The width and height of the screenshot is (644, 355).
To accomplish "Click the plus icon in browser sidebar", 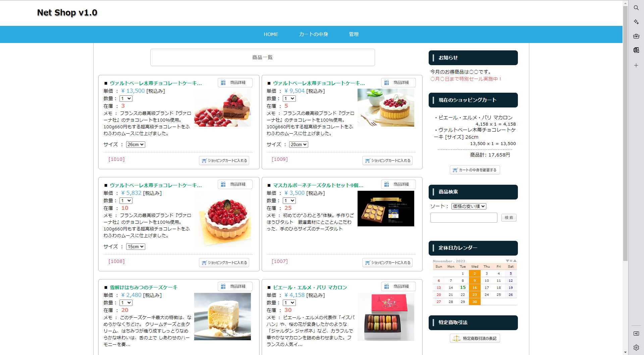I will click(636, 65).
